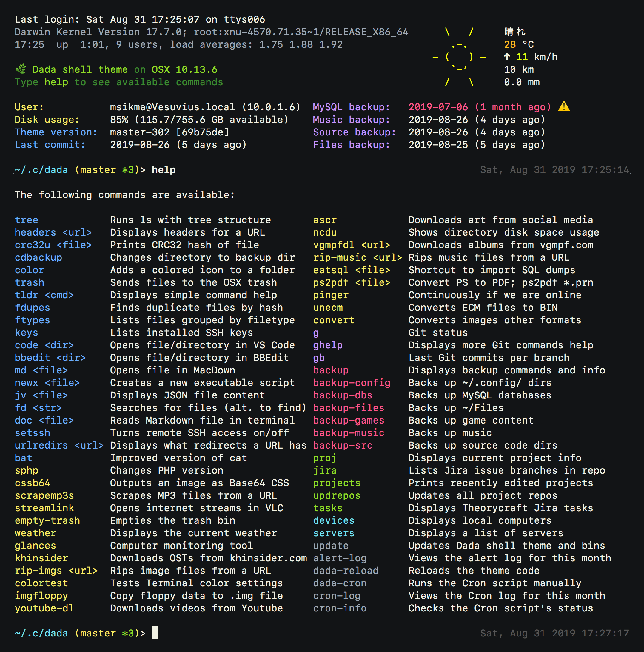
Task: Click the leaf icon before Dada shell theme
Action: point(21,69)
